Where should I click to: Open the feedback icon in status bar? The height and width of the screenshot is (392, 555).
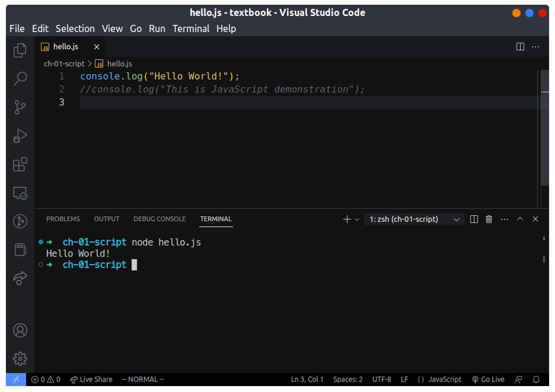coord(518,380)
